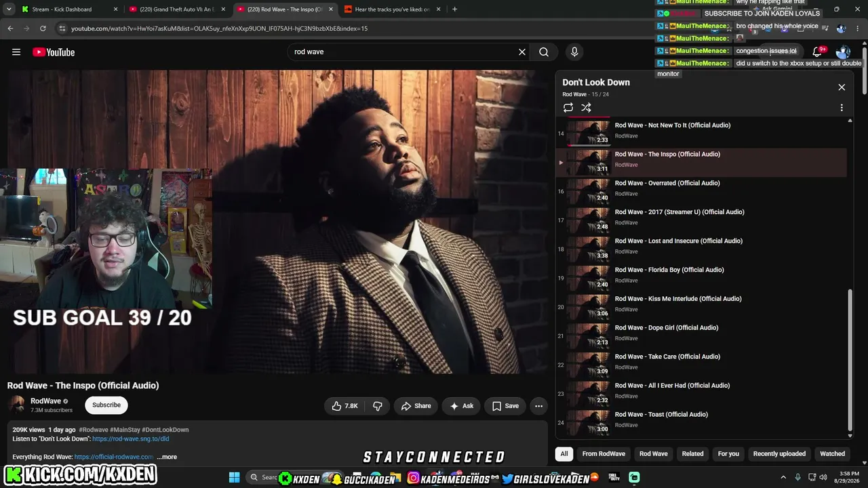Toggle shuffle playlist
This screenshot has width=868, height=488.
pos(587,108)
